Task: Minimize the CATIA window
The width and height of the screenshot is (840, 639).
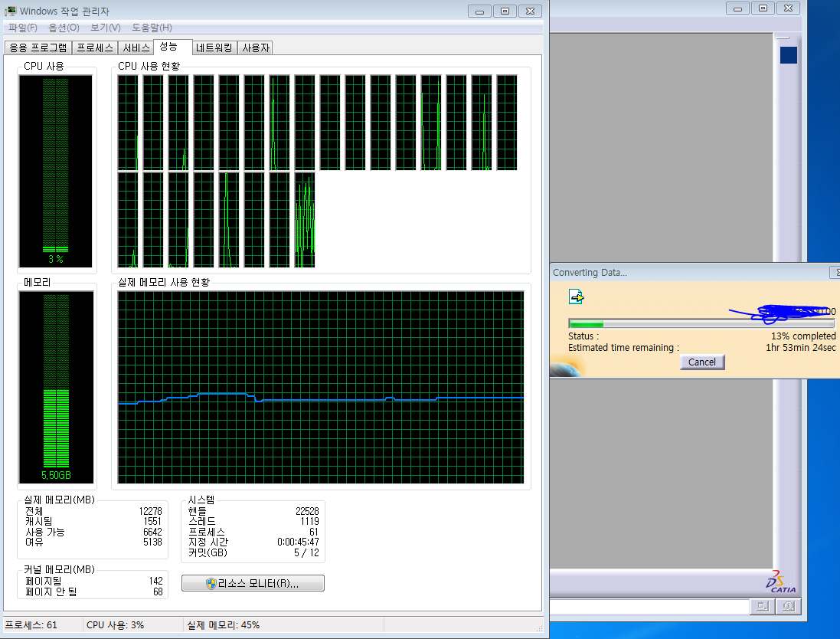Action: click(737, 8)
